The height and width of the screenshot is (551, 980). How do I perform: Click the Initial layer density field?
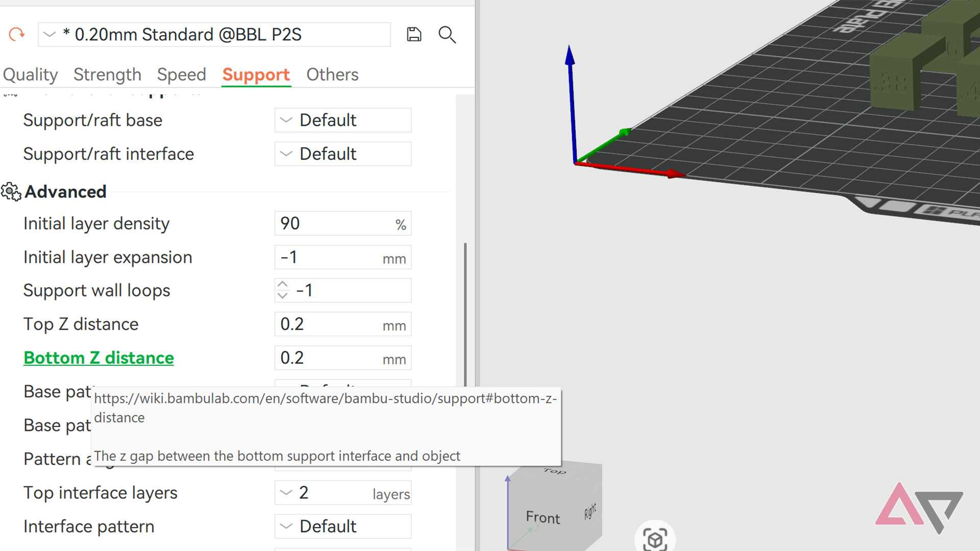343,223
